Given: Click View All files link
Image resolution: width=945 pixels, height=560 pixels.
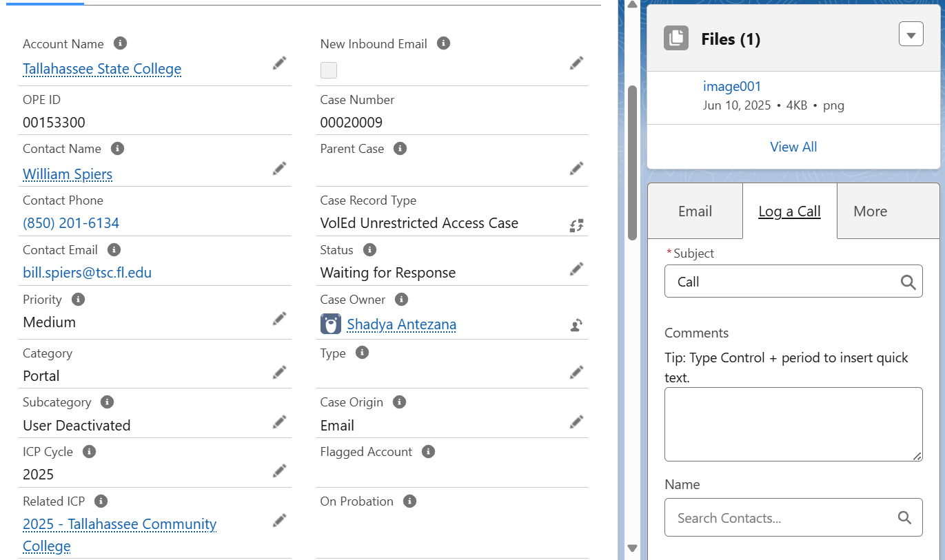Looking at the screenshot, I should click(793, 147).
